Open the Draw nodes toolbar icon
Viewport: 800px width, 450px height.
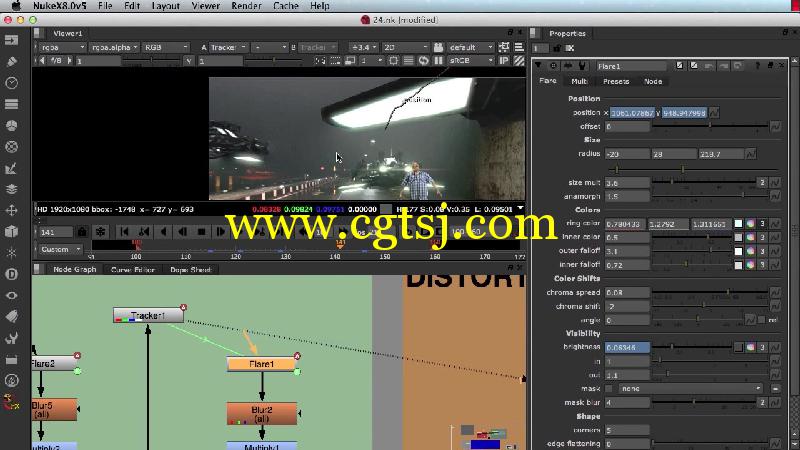[11, 62]
